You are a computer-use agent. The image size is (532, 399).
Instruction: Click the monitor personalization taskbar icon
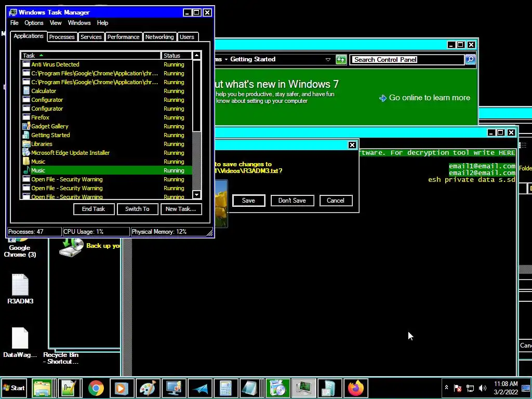pyautogui.click(x=174, y=388)
